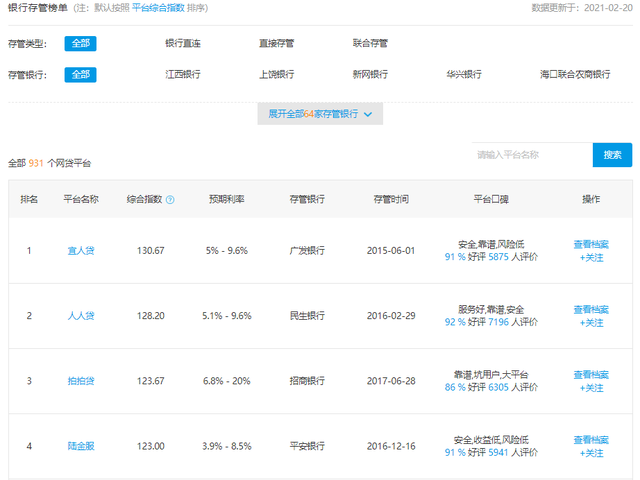Screen dimensions: 640x480
Task: Click the 搜索 button
Action: pos(612,155)
